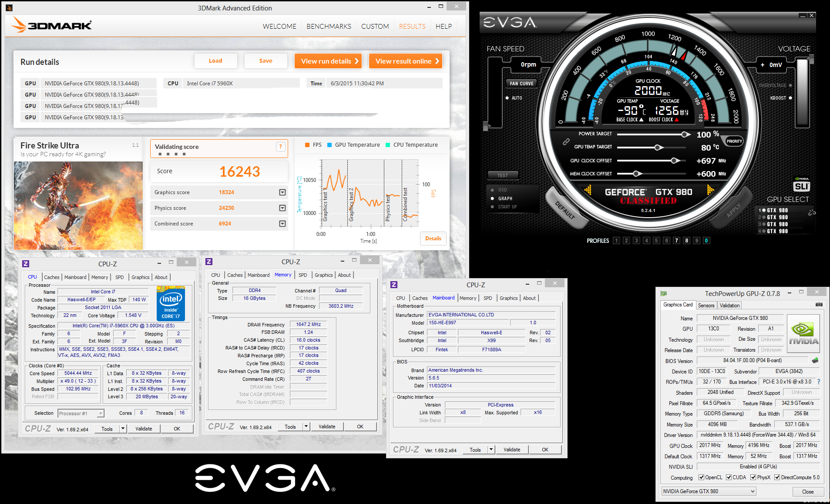Screen dimensions: 830x504
Task: Click the GPU Clock Offset slider handle
Action: pos(675,161)
